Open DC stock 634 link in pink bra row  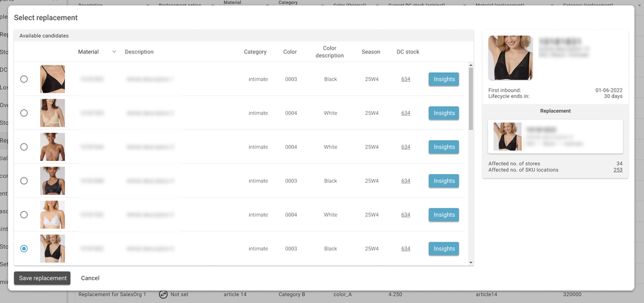[406, 147]
